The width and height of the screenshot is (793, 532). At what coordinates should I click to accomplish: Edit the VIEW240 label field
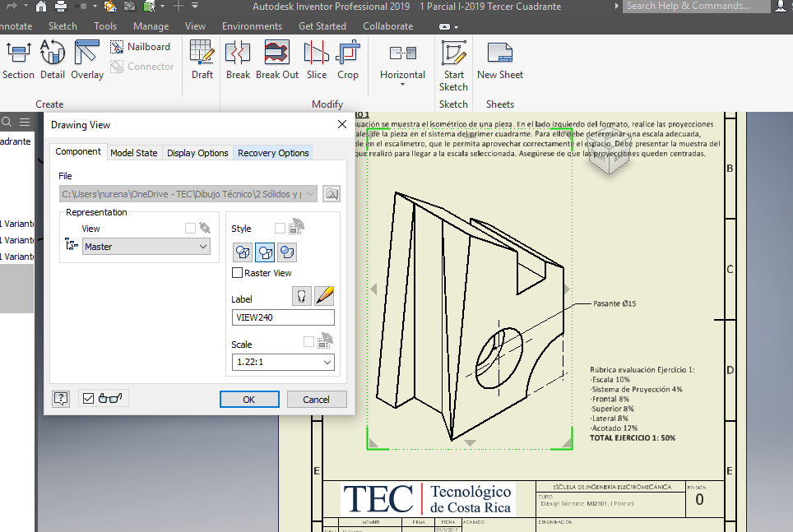[x=283, y=317]
